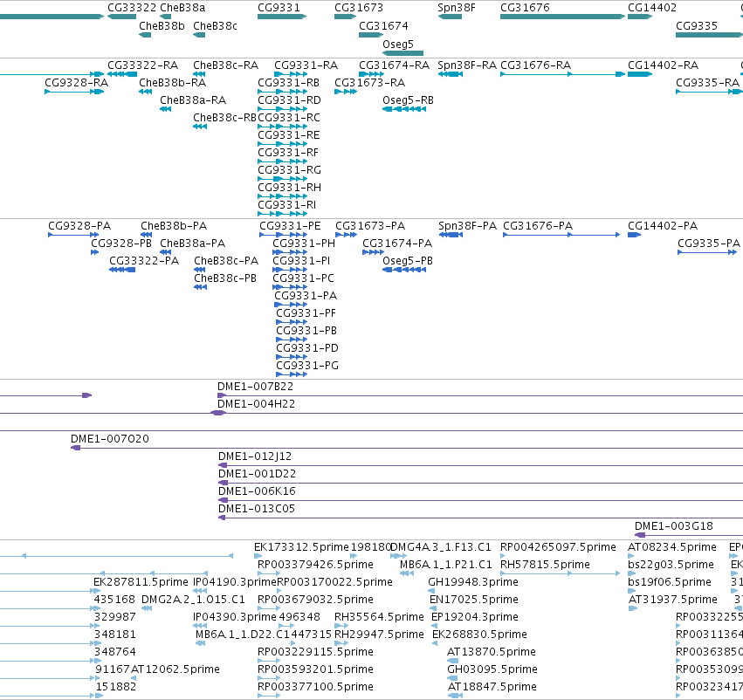Click the CG33322 gene label

(x=132, y=8)
